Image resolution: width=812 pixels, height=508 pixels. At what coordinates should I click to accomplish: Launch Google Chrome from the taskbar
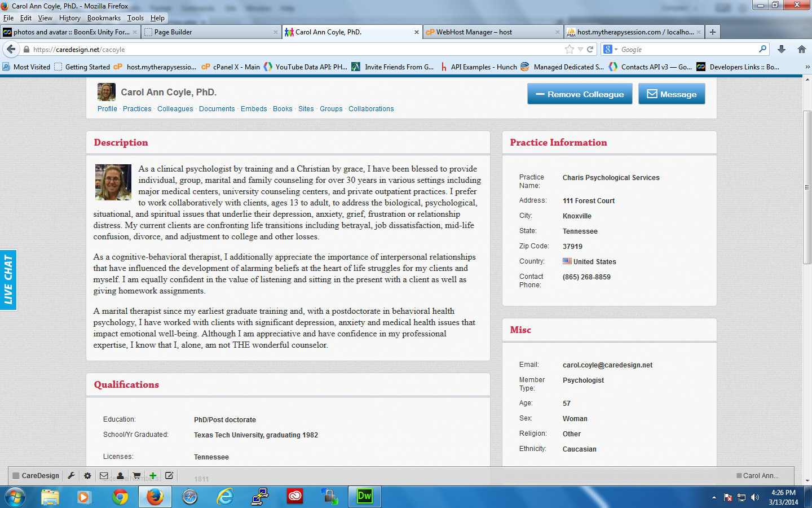click(x=120, y=497)
